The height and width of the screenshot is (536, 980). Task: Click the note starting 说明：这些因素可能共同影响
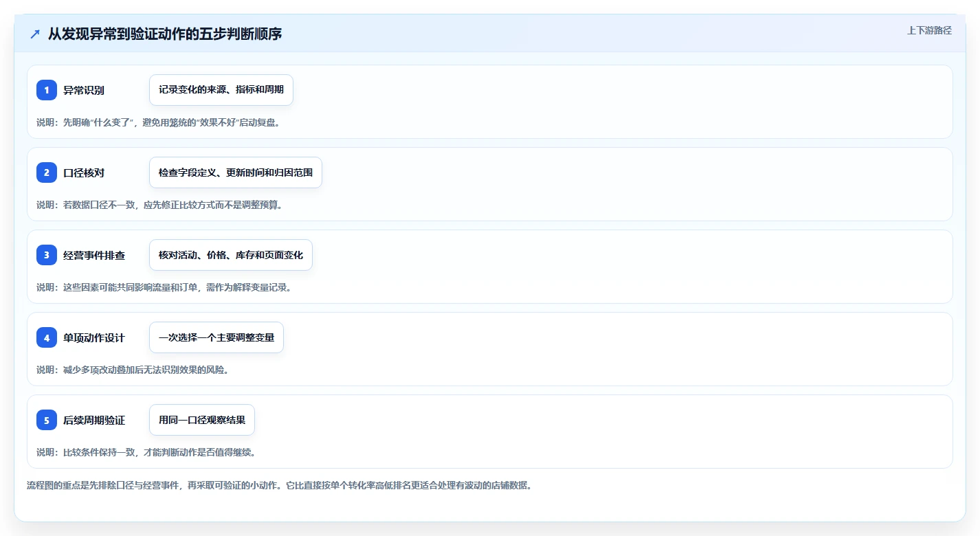click(x=164, y=287)
